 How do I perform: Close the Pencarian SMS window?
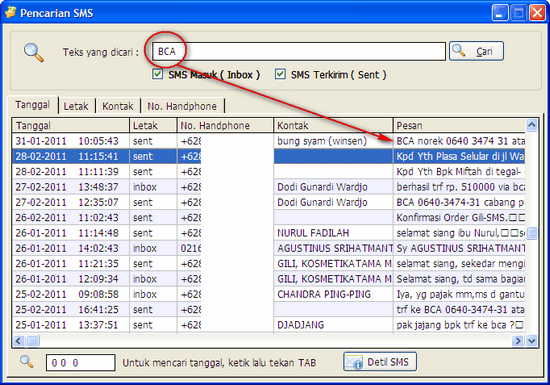pos(537,13)
